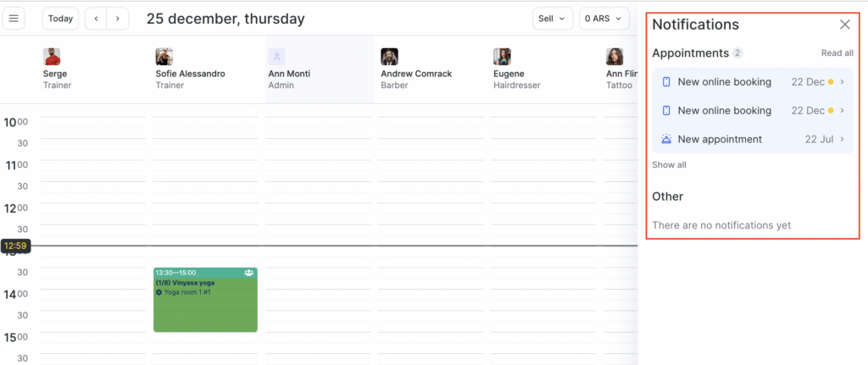The image size is (868, 365).
Task: Open the Sell dropdown
Action: (x=551, y=19)
